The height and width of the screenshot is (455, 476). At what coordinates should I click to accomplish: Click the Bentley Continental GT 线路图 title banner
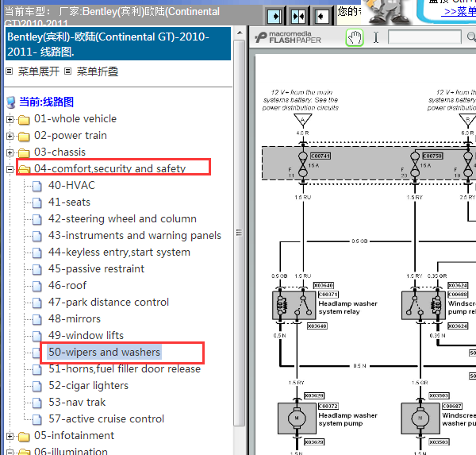tap(118, 44)
